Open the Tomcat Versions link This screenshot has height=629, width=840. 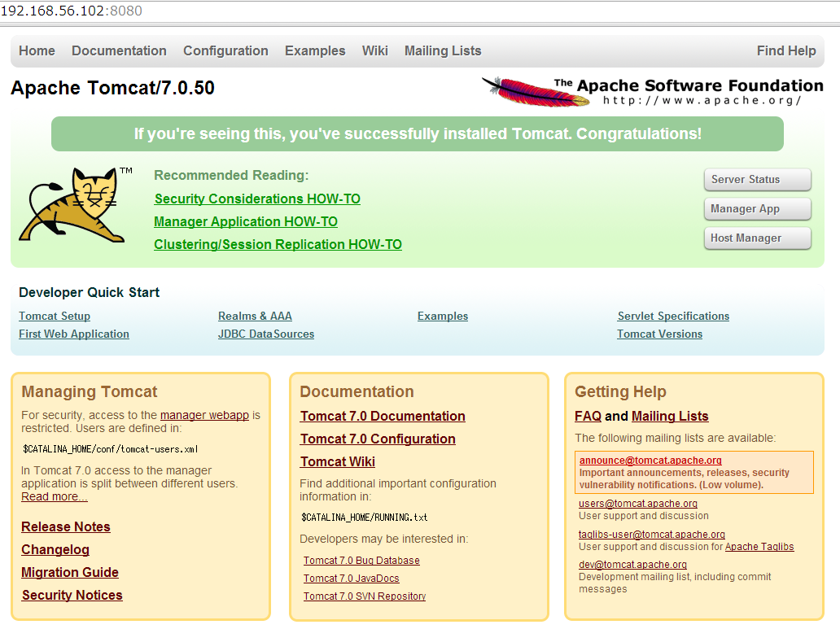click(x=660, y=334)
